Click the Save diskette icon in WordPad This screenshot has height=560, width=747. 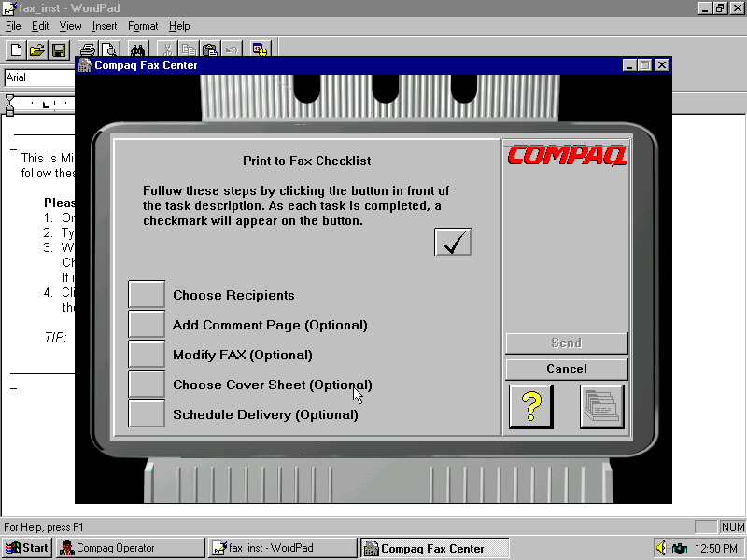click(59, 50)
